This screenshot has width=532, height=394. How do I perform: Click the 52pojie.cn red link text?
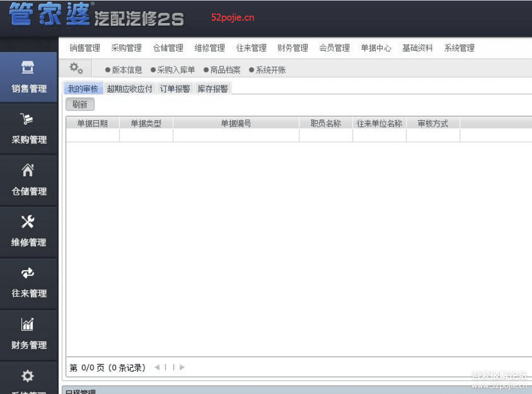[x=232, y=18]
